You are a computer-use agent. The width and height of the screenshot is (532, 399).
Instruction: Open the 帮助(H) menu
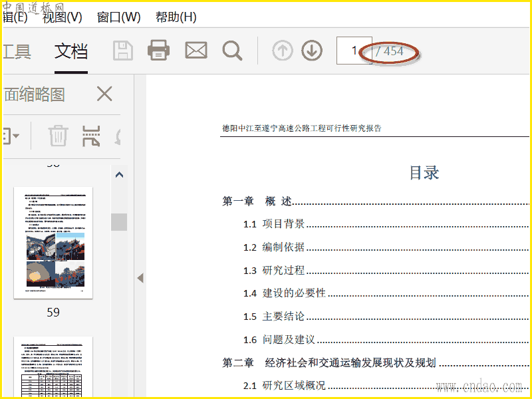(x=176, y=17)
